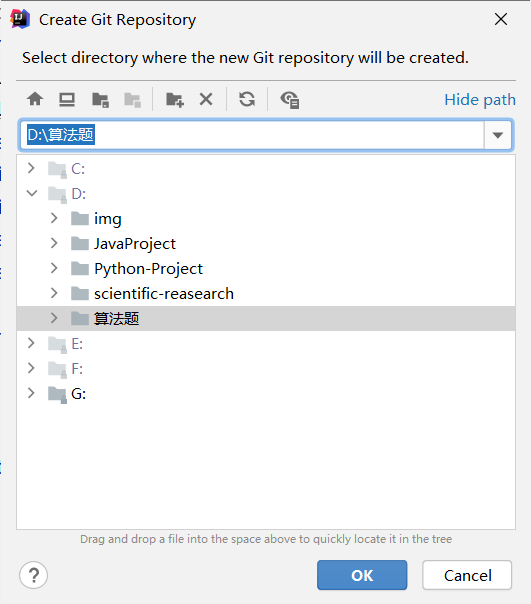Viewport: 531px width, 604px height.
Task: Open the path history dropdown arrow
Action: 498,135
